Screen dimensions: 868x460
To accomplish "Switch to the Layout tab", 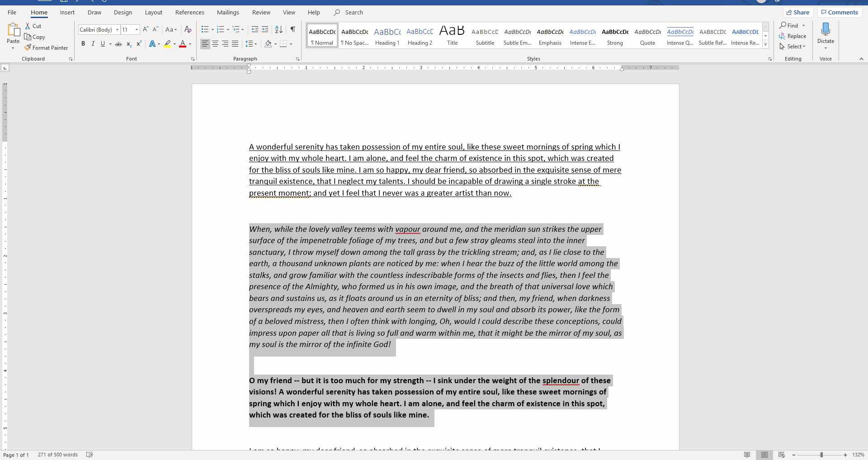I will pos(154,12).
